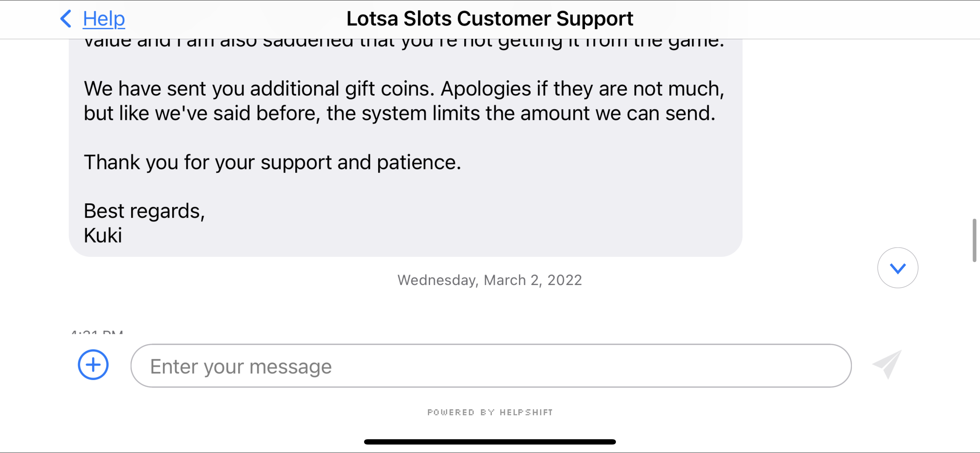The image size is (980, 453).
Task: Tap the 'Best regards,' text
Action: click(144, 211)
